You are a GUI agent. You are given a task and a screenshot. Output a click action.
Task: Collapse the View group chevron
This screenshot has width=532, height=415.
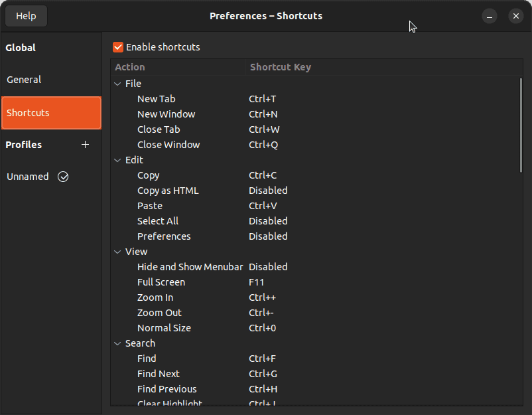pyautogui.click(x=117, y=252)
